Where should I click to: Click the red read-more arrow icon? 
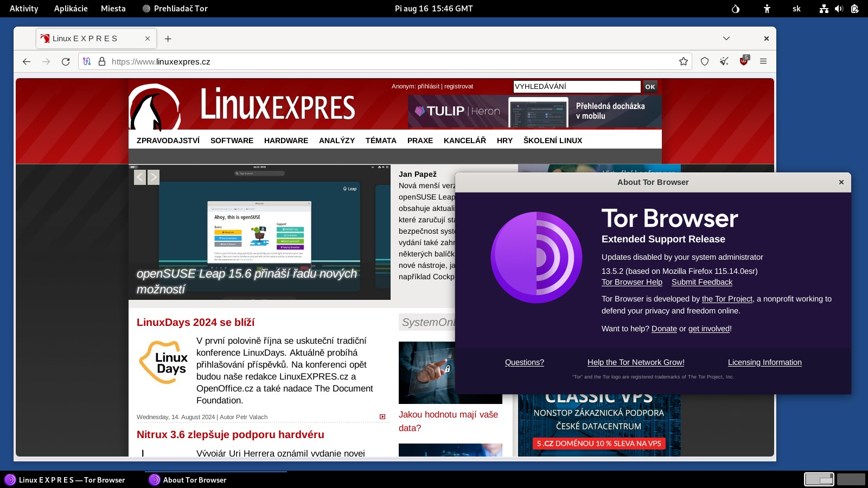click(382, 417)
